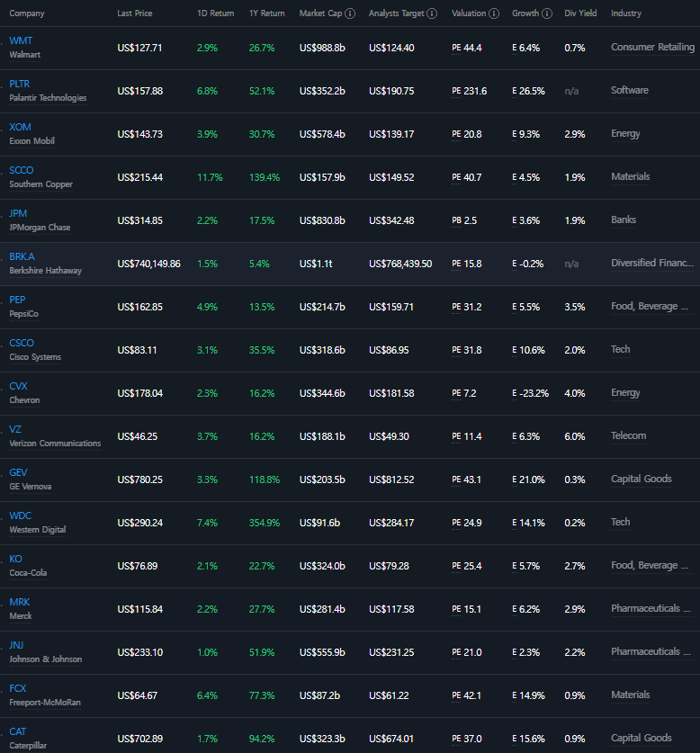Click Capital Goods in GE Vernova row

[642, 480]
